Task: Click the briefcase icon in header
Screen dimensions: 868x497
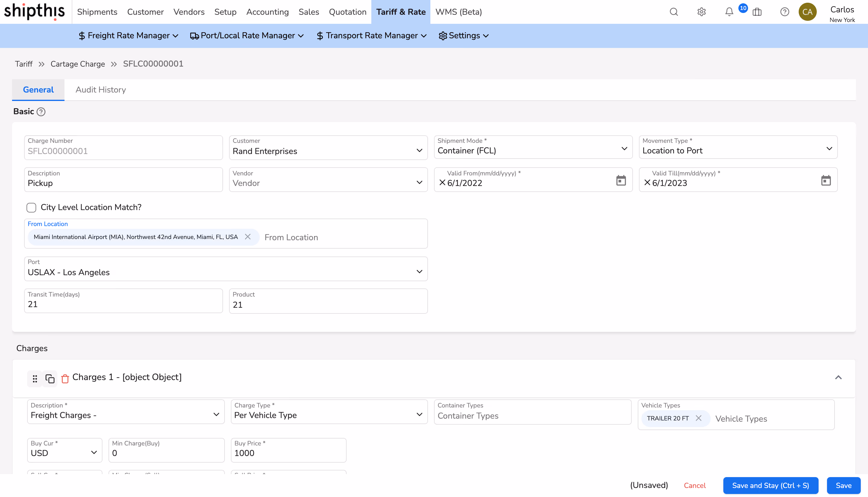Action: [x=757, y=12]
